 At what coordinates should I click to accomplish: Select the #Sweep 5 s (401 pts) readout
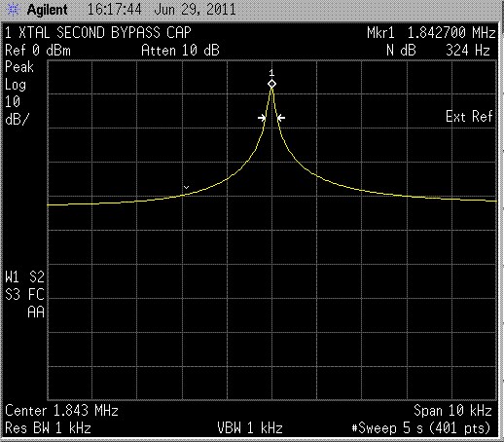421,428
